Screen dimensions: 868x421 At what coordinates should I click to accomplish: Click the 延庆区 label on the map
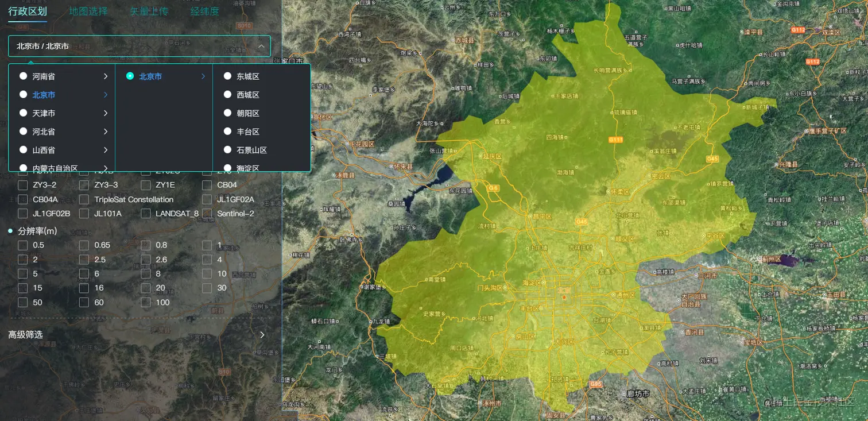tap(492, 156)
